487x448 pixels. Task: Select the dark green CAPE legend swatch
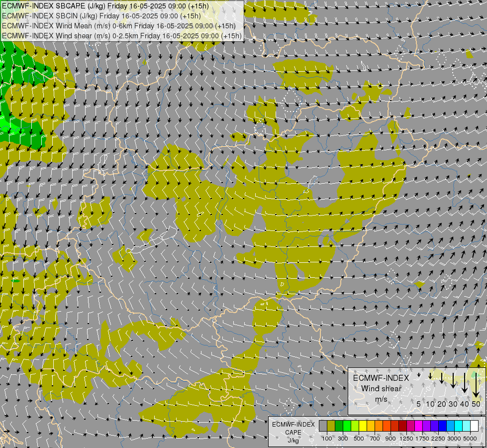pos(339,426)
